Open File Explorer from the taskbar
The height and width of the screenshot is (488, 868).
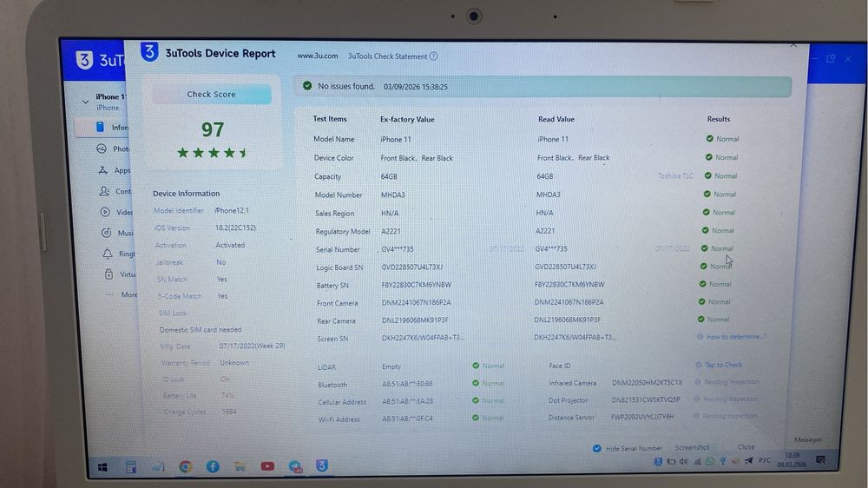point(240,467)
